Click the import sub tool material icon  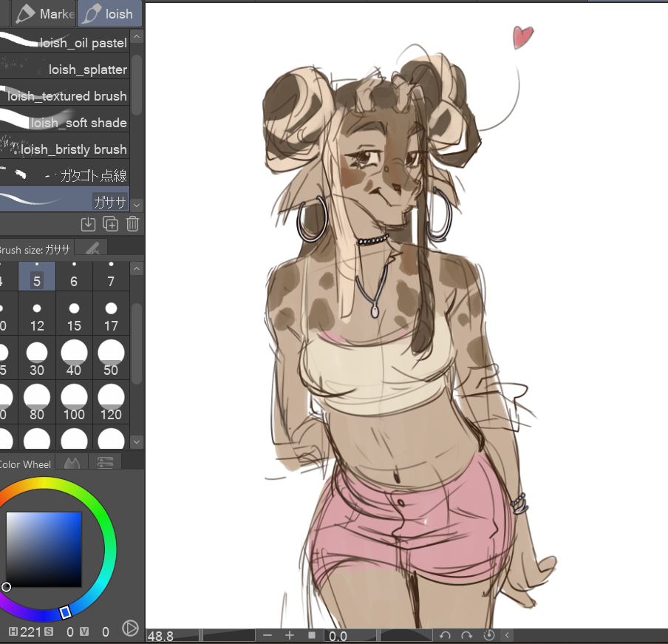pyautogui.click(x=88, y=224)
